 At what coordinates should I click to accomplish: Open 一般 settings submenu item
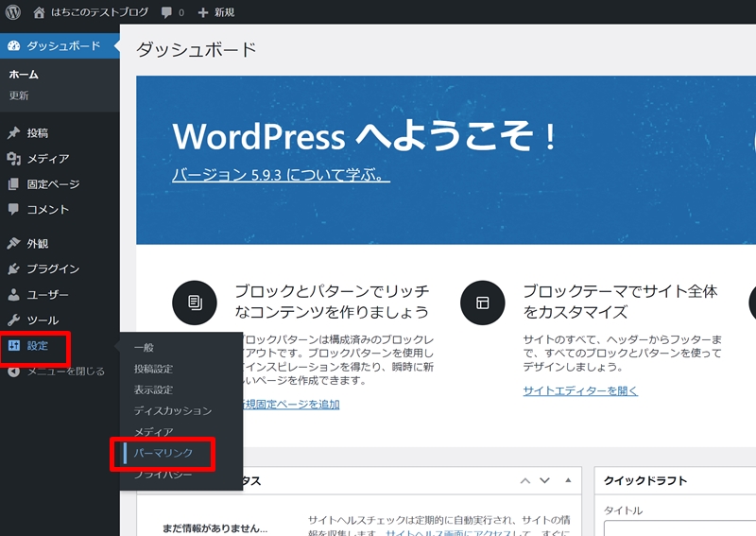click(x=144, y=347)
